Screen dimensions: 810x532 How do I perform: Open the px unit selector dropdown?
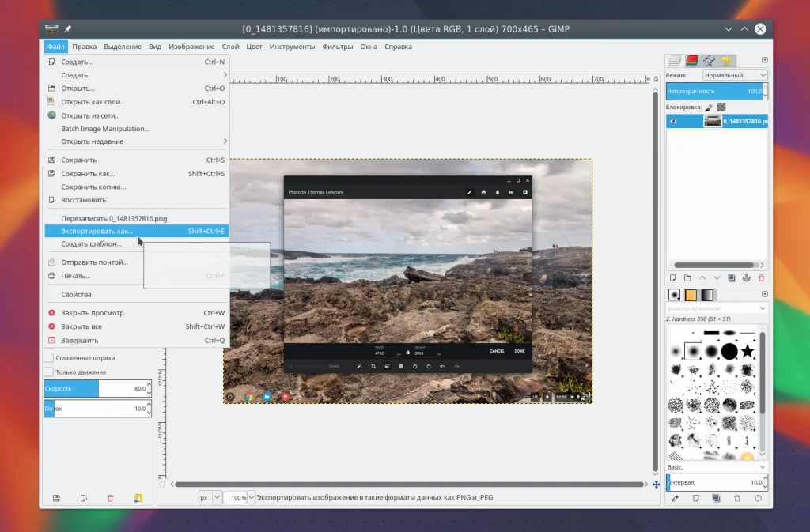point(217,497)
